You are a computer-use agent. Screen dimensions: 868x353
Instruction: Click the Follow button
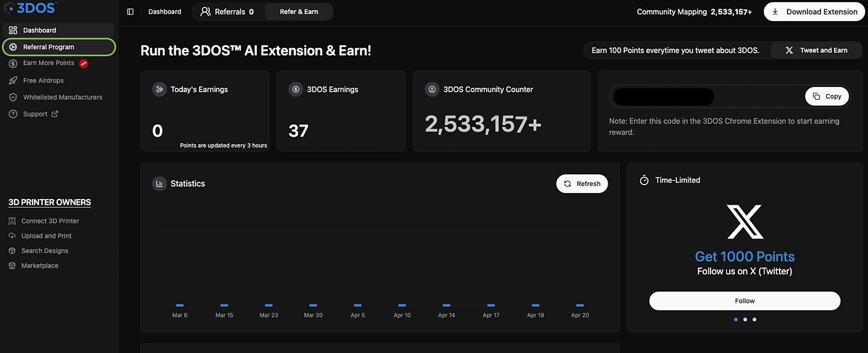coord(745,301)
